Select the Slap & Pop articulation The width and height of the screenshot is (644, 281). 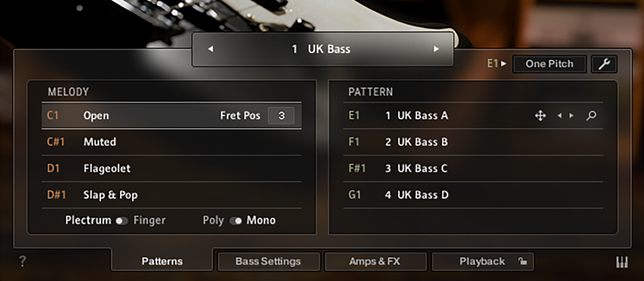click(x=111, y=195)
